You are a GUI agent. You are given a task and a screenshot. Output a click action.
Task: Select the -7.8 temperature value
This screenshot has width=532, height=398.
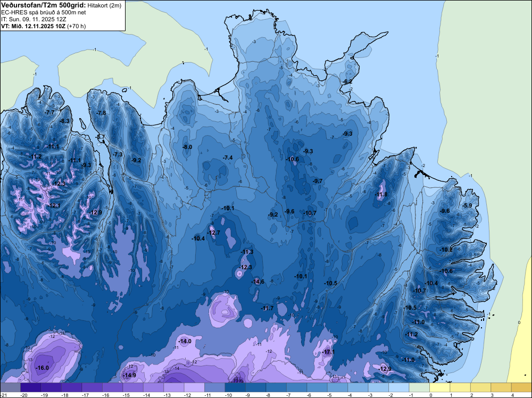pos(101,113)
